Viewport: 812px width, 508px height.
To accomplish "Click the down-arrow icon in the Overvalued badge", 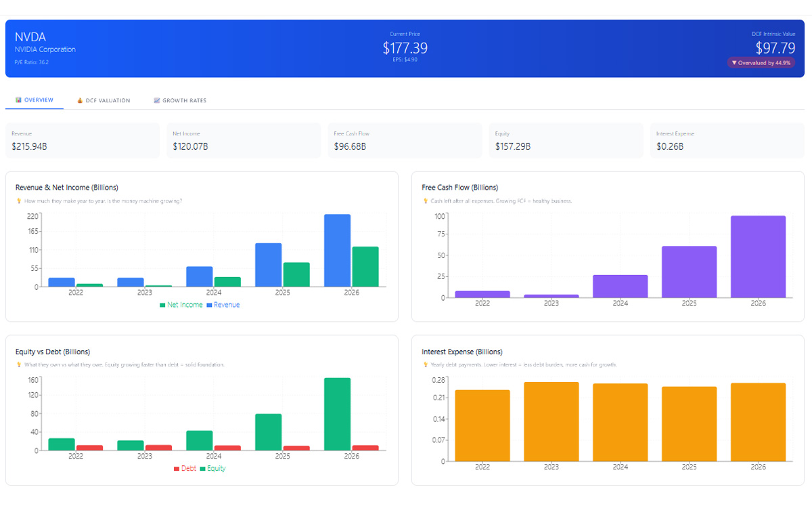I will click(735, 62).
